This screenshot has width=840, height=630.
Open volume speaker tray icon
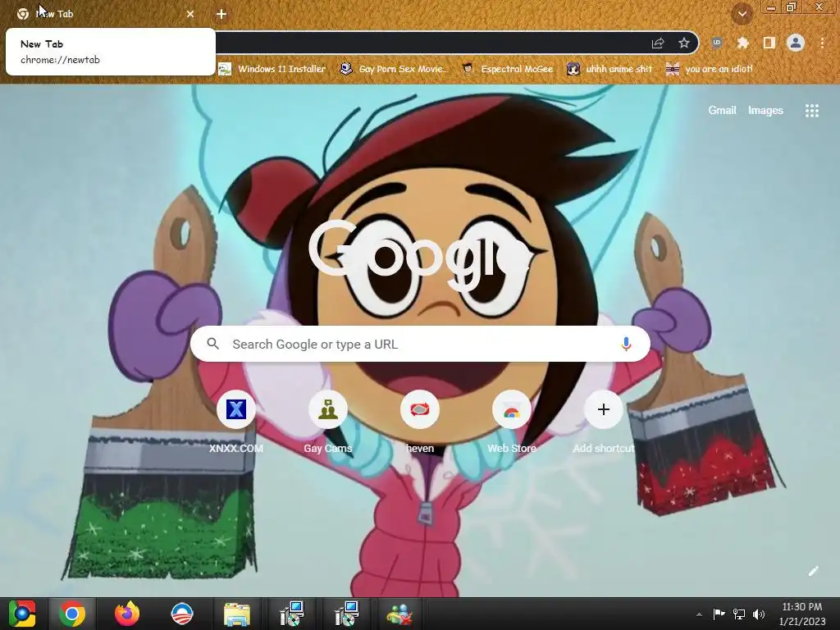click(x=759, y=614)
